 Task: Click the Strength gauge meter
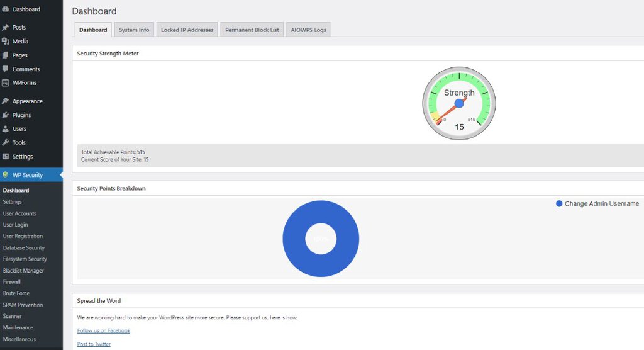tap(459, 103)
